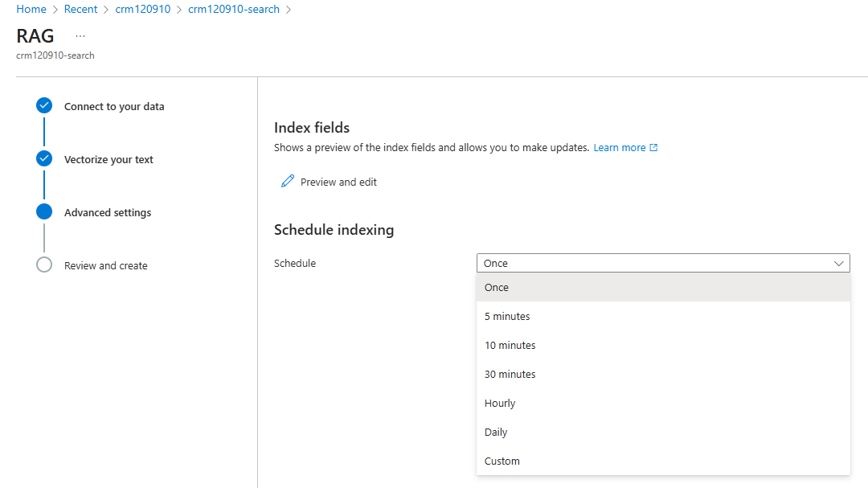
Task: Choose the 5 minutes schedule option
Action: tap(663, 316)
